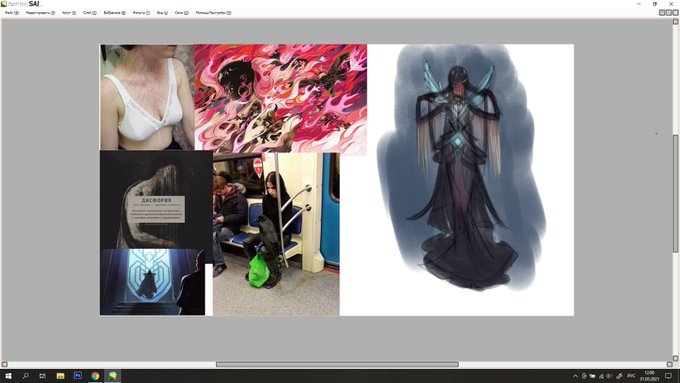Image resolution: width=680 pixels, height=383 pixels.
Task: Click the vertical scrollbar thumb
Action: coord(675,193)
